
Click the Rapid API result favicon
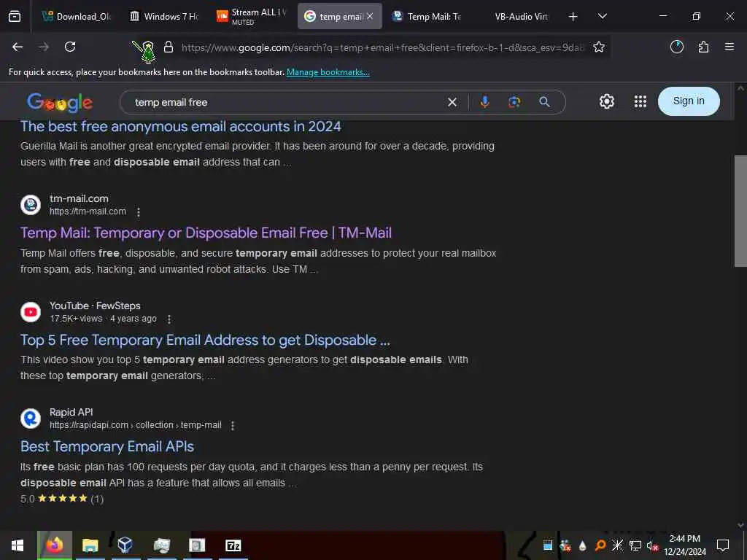click(x=31, y=419)
